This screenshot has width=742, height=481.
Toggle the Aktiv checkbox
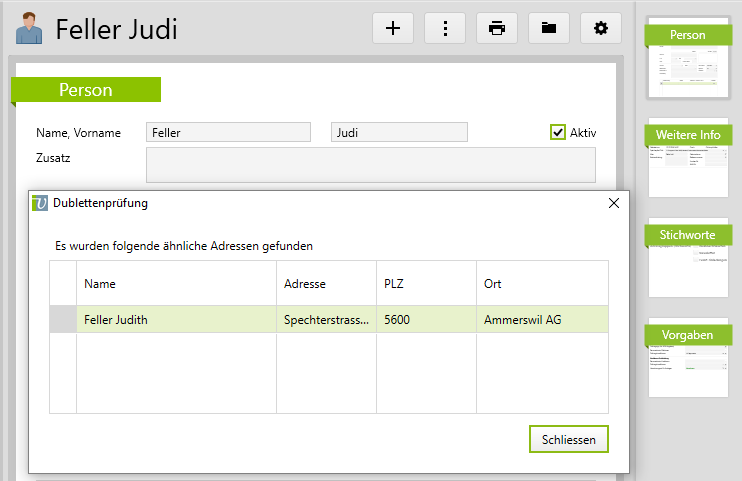click(x=558, y=132)
